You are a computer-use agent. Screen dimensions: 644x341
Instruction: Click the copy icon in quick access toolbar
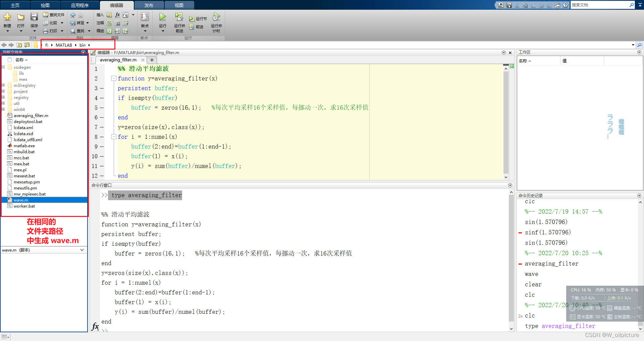525,5
